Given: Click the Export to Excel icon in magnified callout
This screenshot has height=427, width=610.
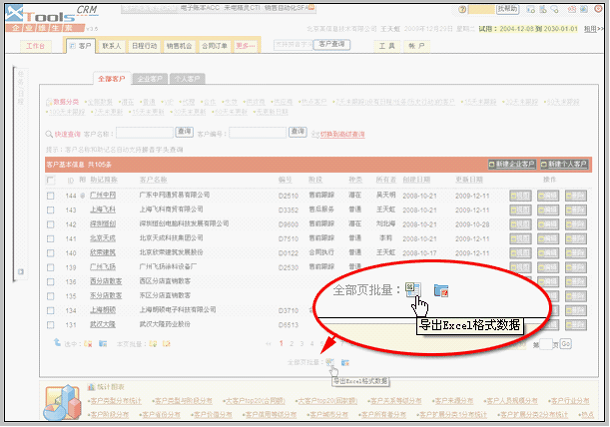Looking at the screenshot, I should point(413,290).
